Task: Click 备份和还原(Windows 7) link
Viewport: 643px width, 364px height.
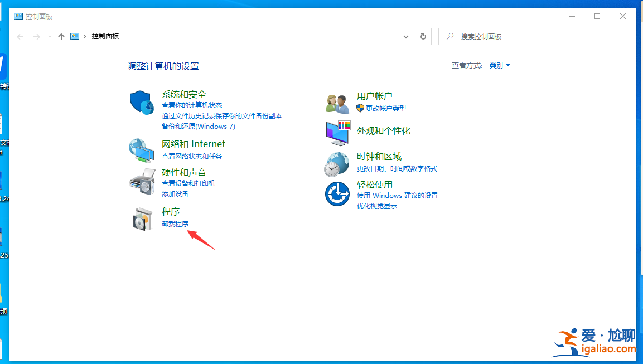Action: click(x=198, y=127)
